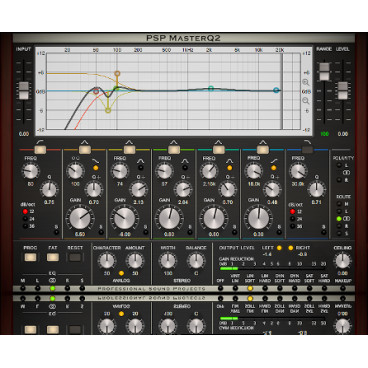Viewport: 368px width, 368px height.
Task: Select VINT LIM limiter mode
Action: [x=235, y=288]
